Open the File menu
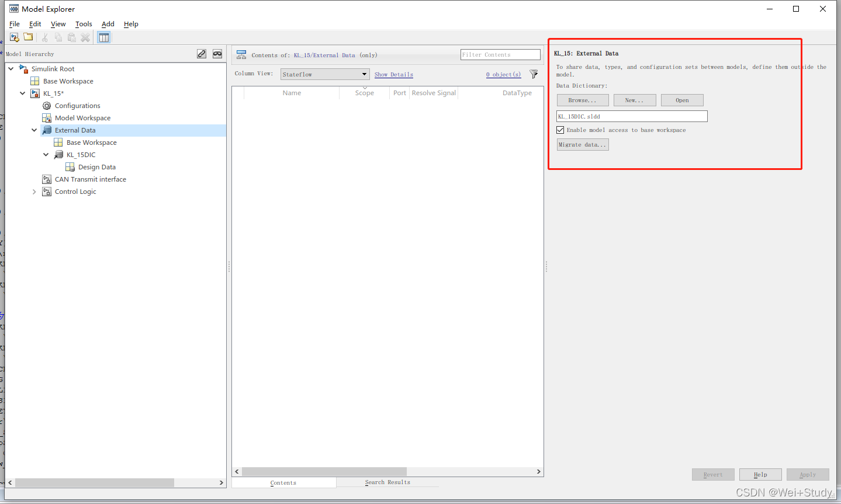841x504 pixels. click(x=15, y=24)
